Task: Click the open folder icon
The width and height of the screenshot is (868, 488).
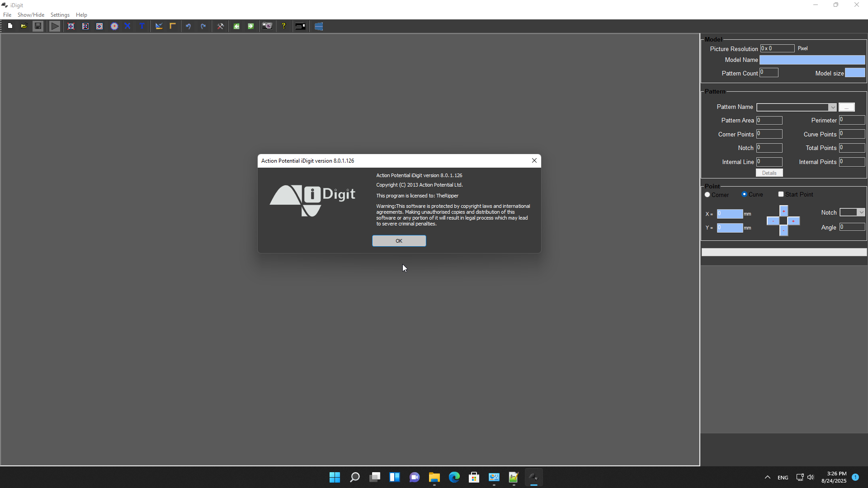Action: tap(24, 26)
